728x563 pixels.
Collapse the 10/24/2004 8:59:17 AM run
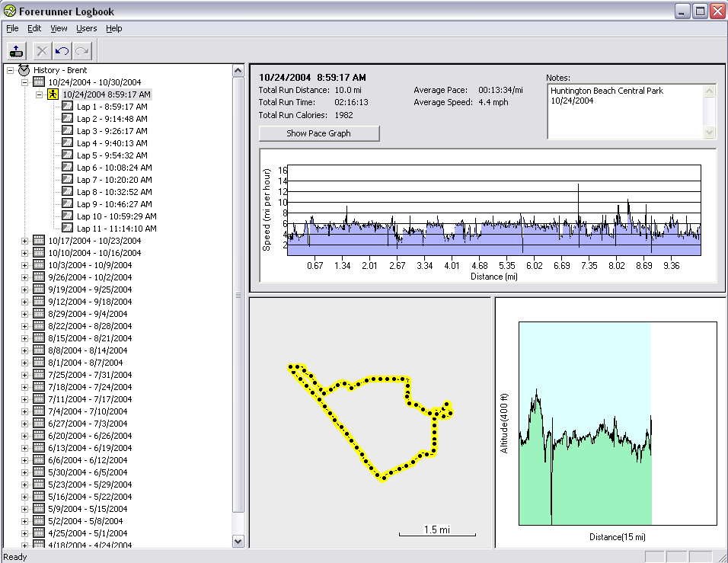coord(40,94)
